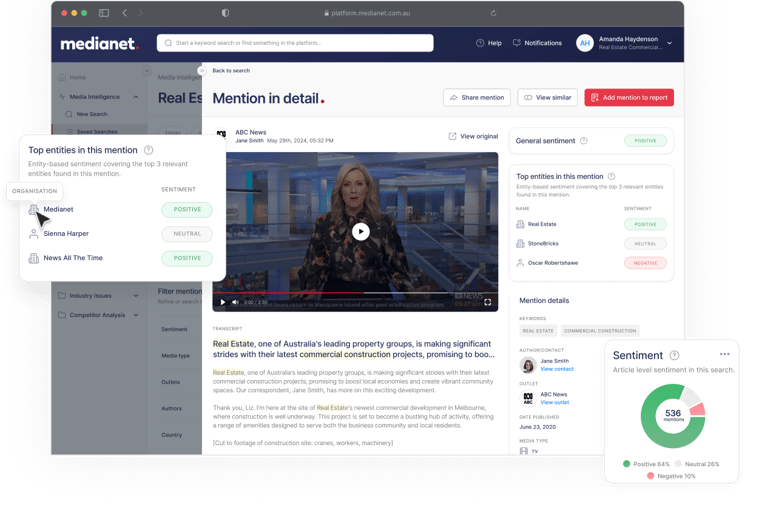Open the Outlets filter
This screenshot has width=762, height=525.
[171, 382]
